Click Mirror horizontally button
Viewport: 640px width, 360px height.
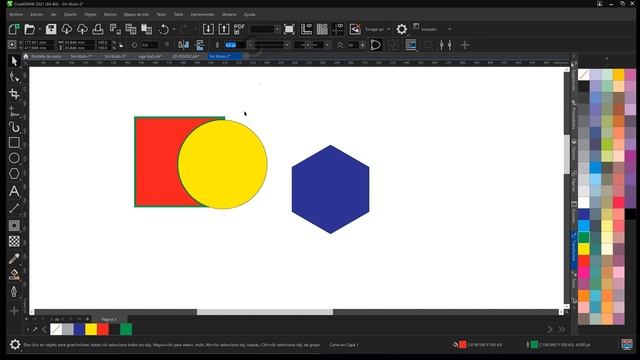[x=184, y=45]
